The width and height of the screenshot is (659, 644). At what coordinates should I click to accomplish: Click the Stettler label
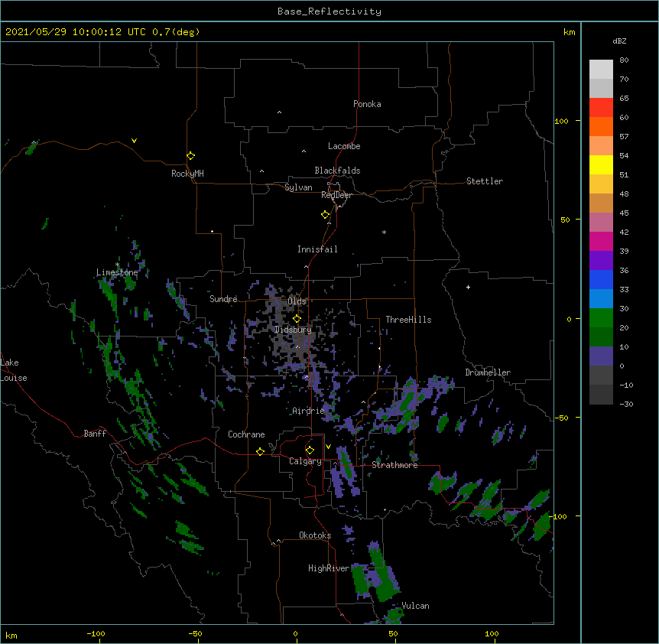pos(485,181)
